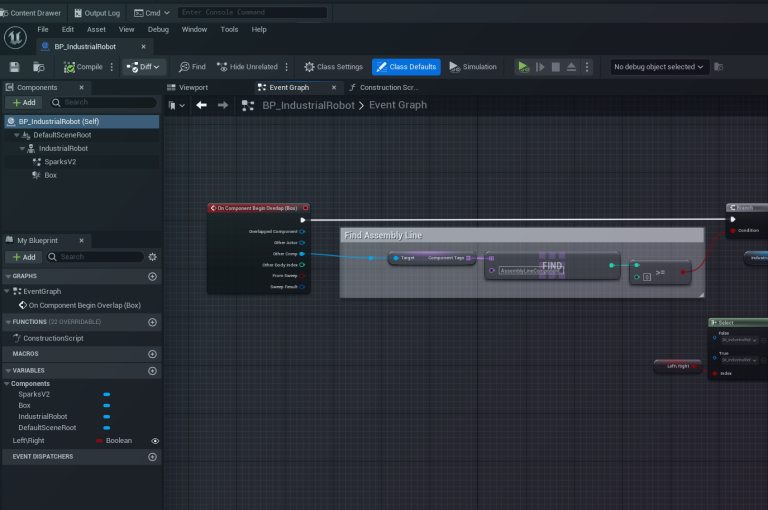Add a new macro with plus icon

152,354
